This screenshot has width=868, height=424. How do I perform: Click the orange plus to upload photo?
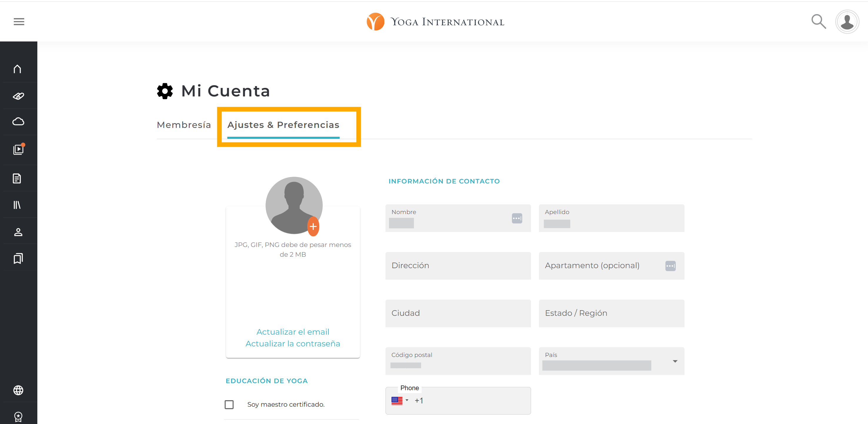tap(313, 226)
